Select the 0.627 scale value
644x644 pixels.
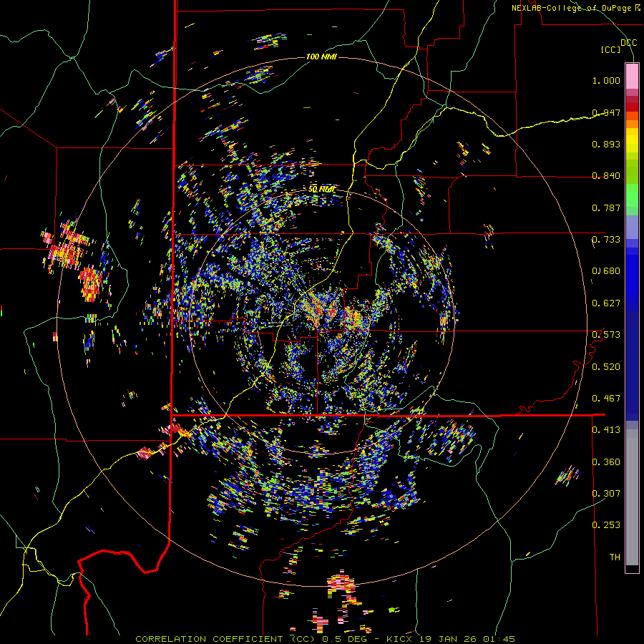[x=606, y=303]
